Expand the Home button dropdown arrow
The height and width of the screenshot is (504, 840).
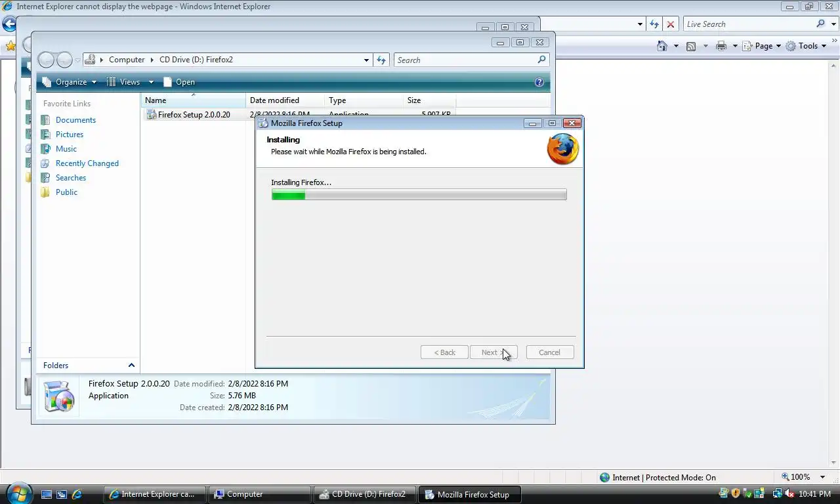[676, 46]
